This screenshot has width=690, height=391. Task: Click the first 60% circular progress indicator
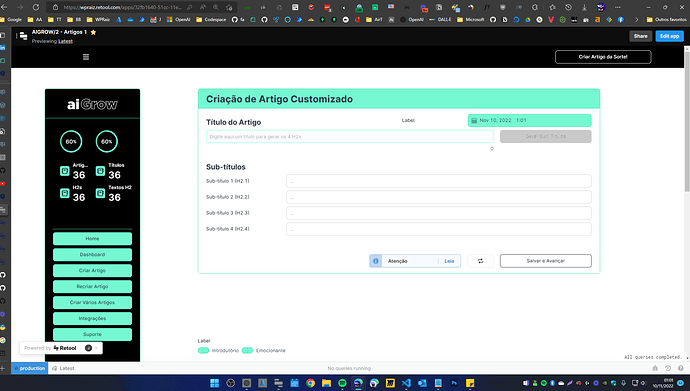(71, 142)
